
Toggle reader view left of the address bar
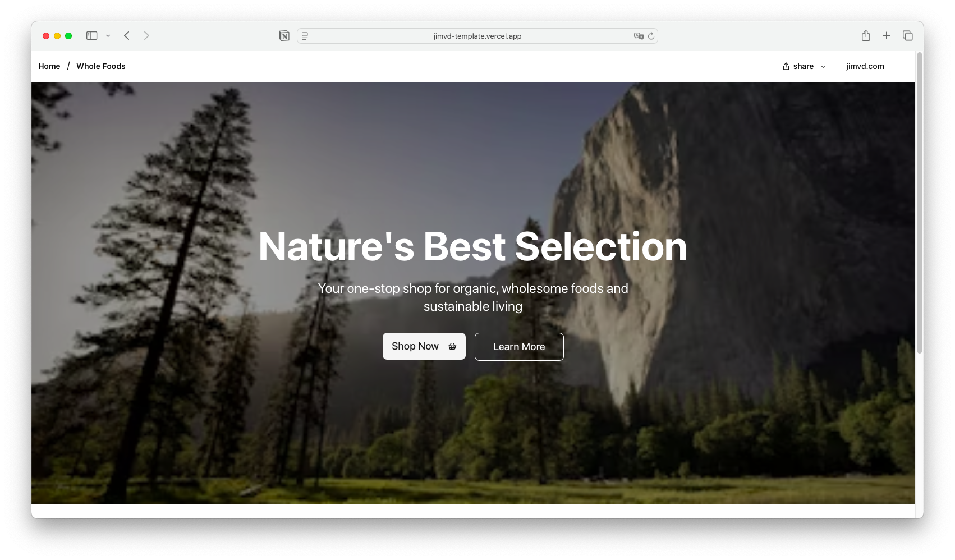click(304, 35)
